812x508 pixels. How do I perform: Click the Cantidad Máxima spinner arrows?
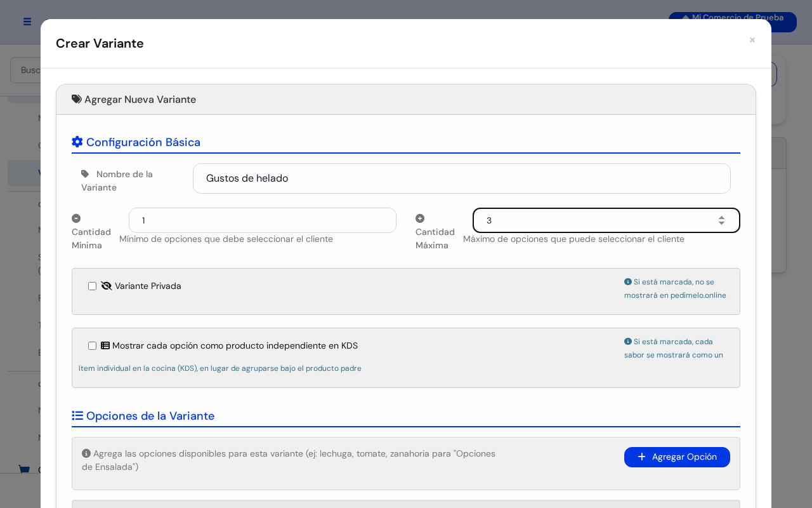pos(721,220)
